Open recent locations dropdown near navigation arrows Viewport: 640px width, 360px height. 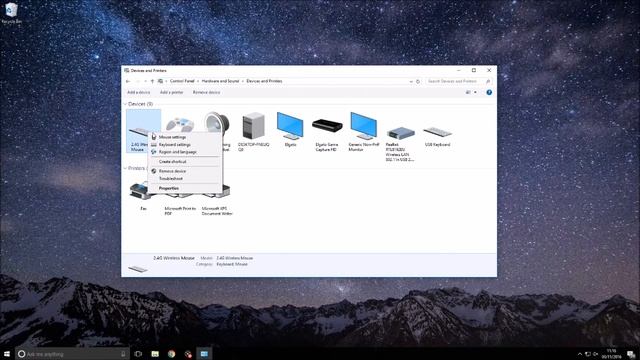coord(145,81)
